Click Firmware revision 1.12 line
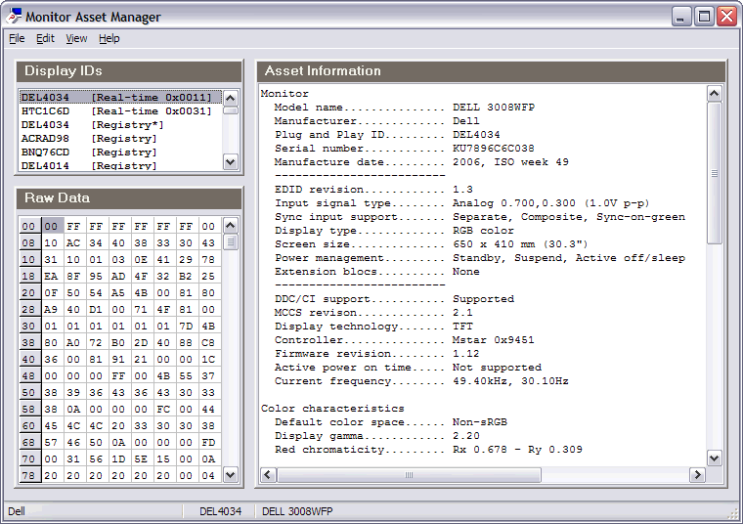 pos(377,354)
